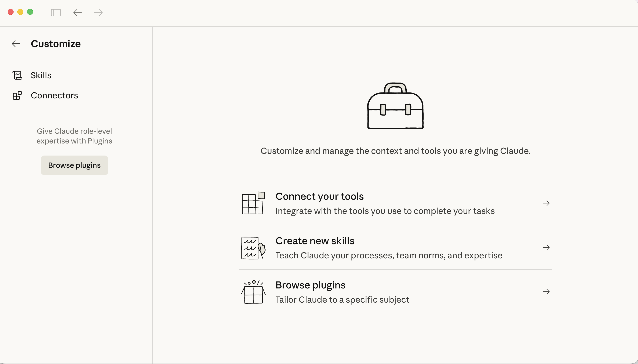This screenshot has height=364, width=638.
Task: Open Connectors using its sidebar icon
Action: click(x=17, y=95)
